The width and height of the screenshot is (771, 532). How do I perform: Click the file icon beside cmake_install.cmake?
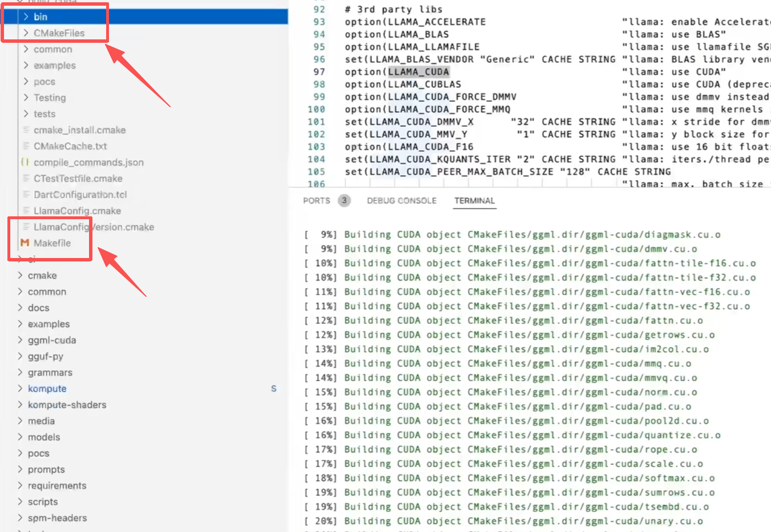[26, 130]
